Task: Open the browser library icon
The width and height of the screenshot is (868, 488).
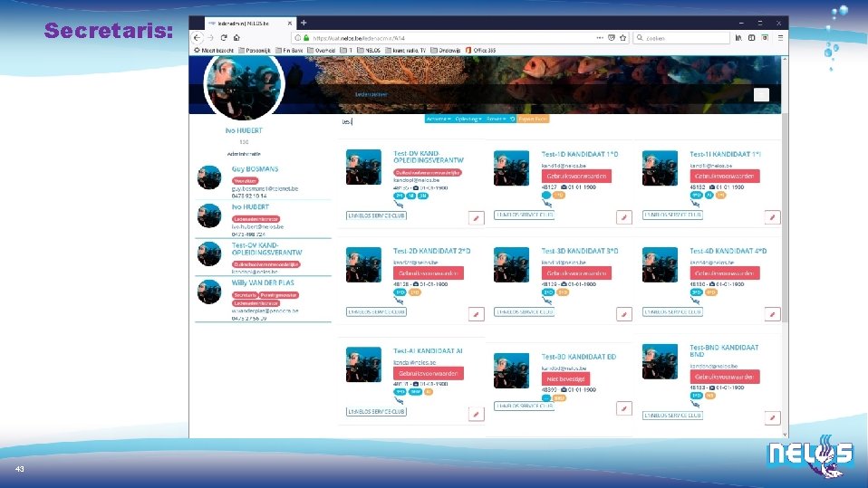Action: coord(738,38)
